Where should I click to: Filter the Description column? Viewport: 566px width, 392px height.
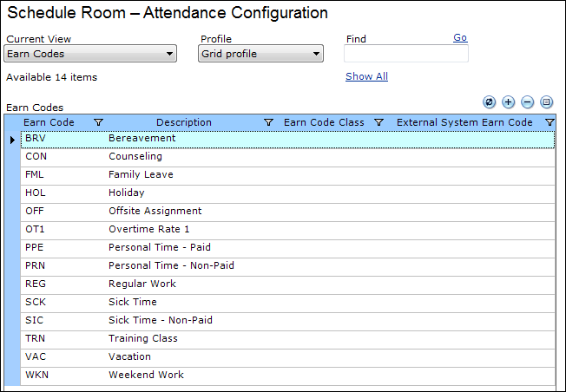(268, 122)
